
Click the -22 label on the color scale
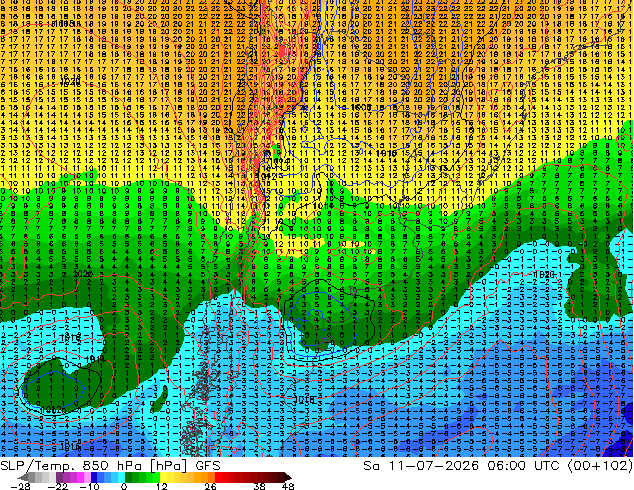[x=58, y=486]
